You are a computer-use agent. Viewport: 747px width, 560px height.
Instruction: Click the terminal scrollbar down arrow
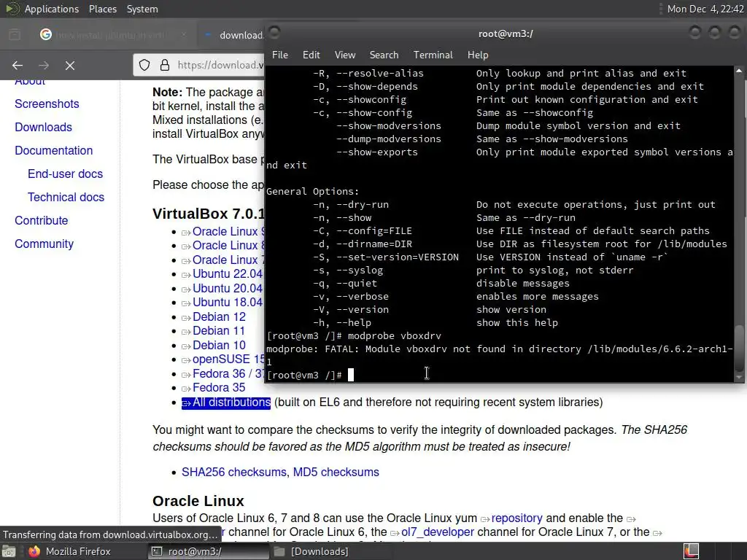(739, 377)
